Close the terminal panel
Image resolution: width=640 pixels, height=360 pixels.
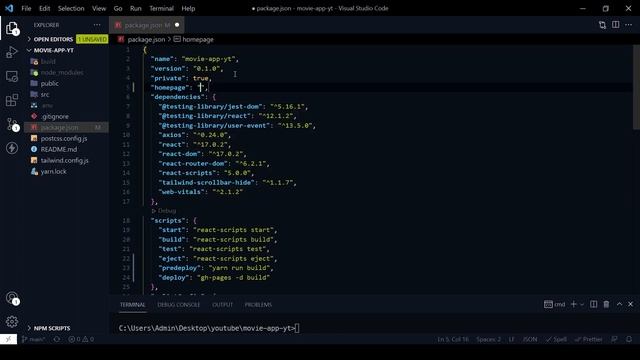(x=631, y=304)
